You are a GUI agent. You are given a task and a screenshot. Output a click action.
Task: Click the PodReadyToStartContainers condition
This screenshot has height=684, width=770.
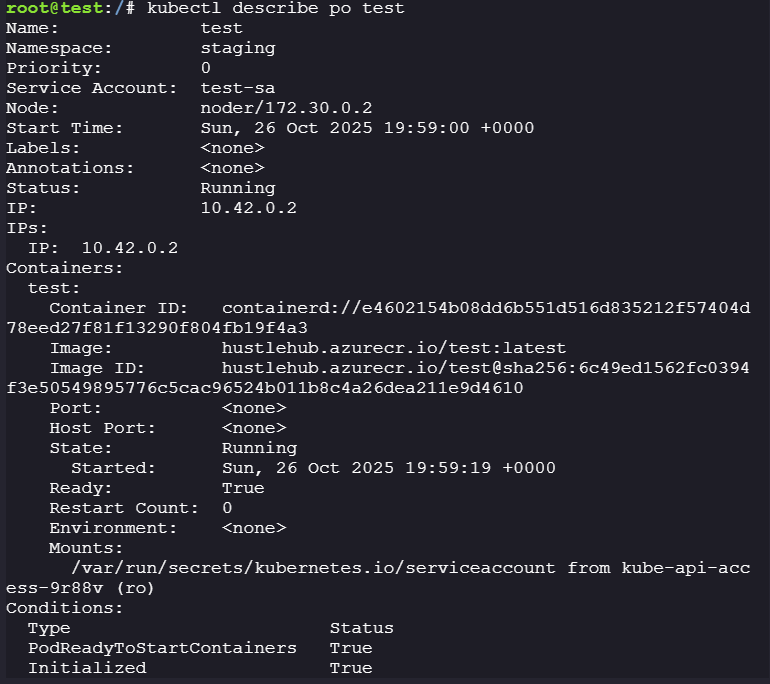[162, 648]
